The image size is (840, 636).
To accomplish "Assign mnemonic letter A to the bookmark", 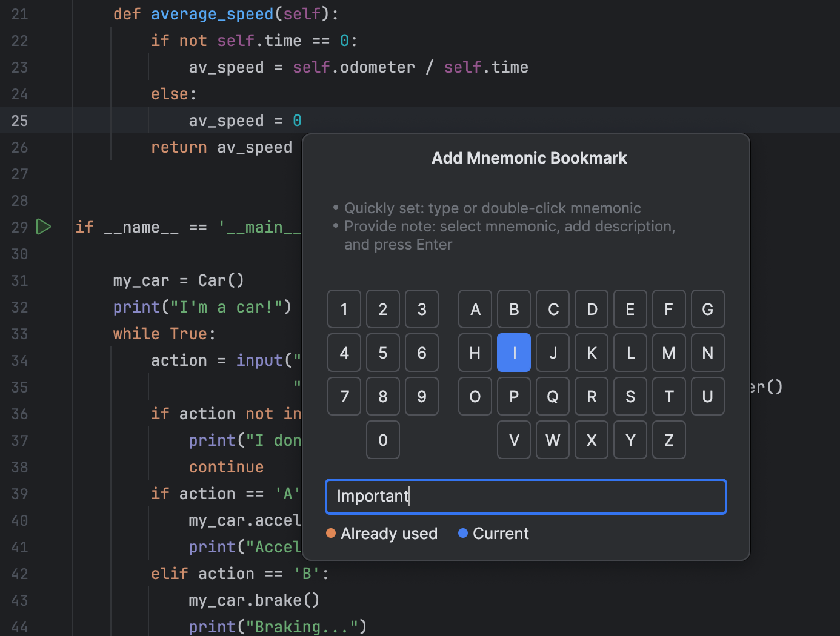I will 475,309.
